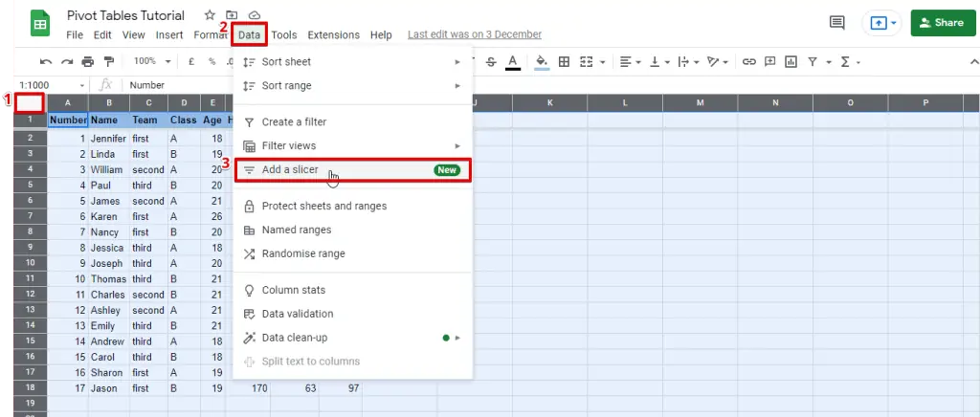Click the select-all corner box
This screenshot has width=980, height=417.
pyautogui.click(x=30, y=102)
